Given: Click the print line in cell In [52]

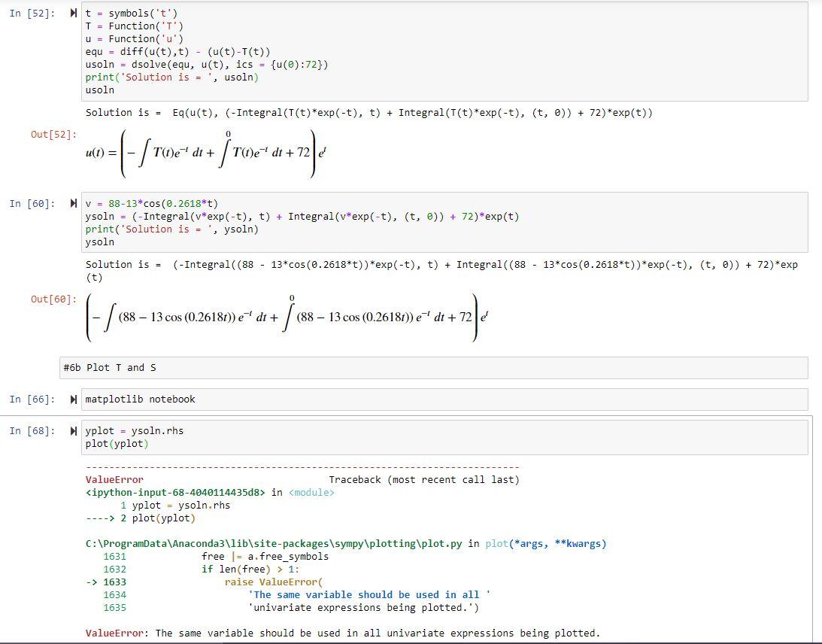Looking at the screenshot, I should 172,77.
